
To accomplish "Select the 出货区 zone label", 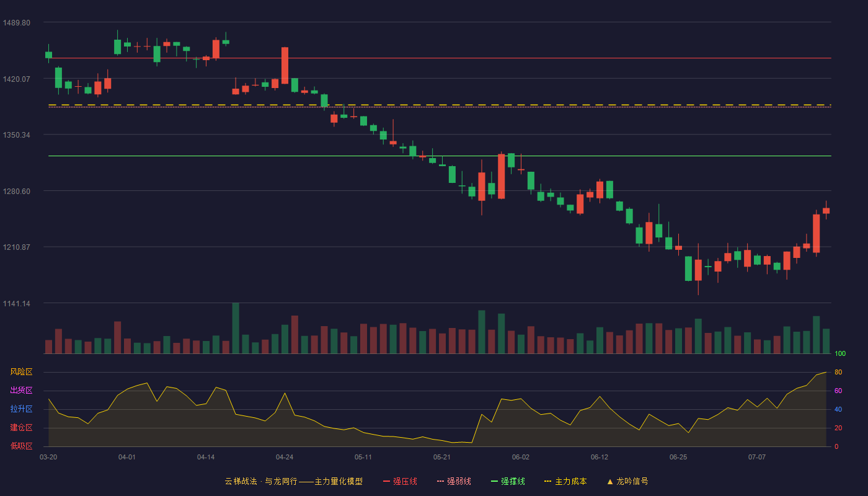I will pos(21,391).
